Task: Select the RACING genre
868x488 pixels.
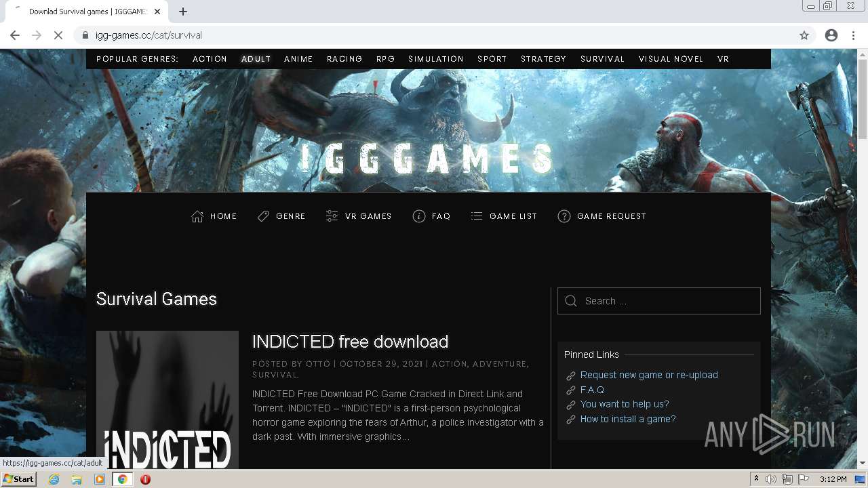Action: [x=344, y=59]
